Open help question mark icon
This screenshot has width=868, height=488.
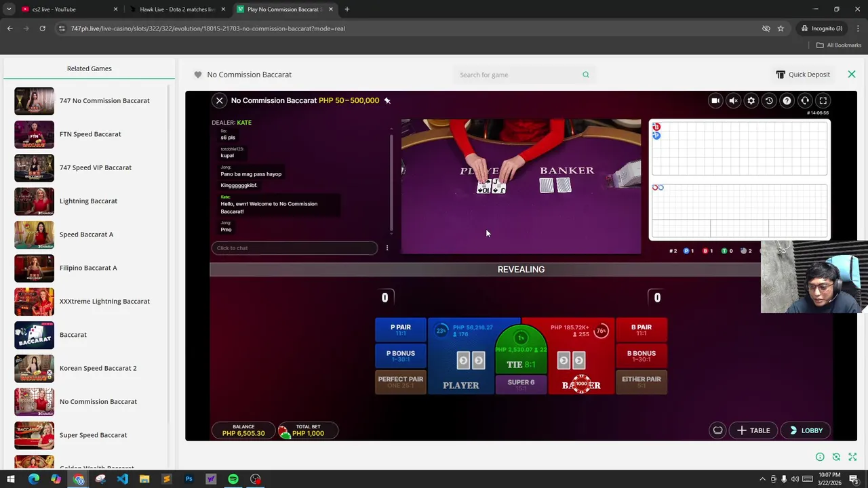787,100
